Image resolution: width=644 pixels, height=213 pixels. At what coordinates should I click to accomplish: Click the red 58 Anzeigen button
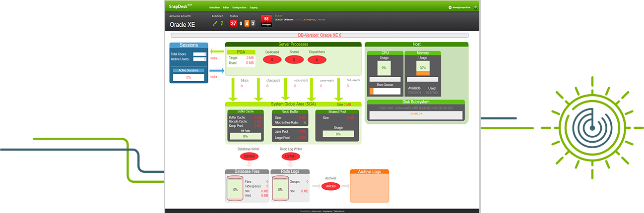pyautogui.click(x=266, y=21)
